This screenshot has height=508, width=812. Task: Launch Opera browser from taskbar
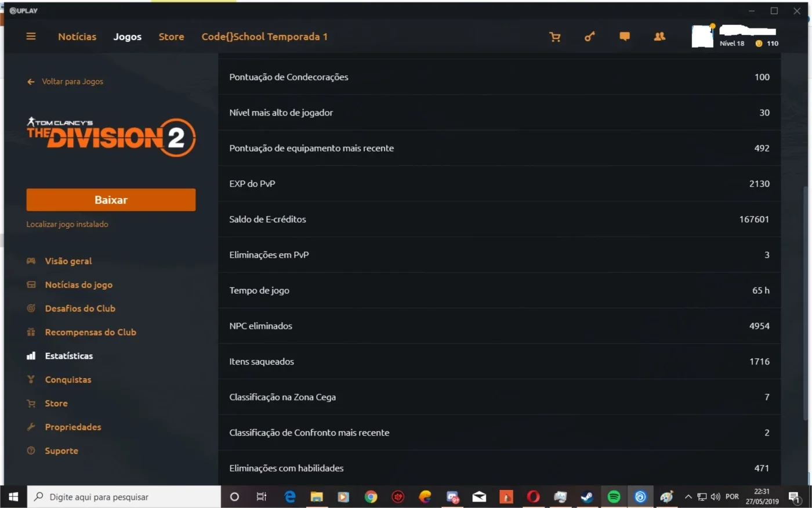(533, 497)
